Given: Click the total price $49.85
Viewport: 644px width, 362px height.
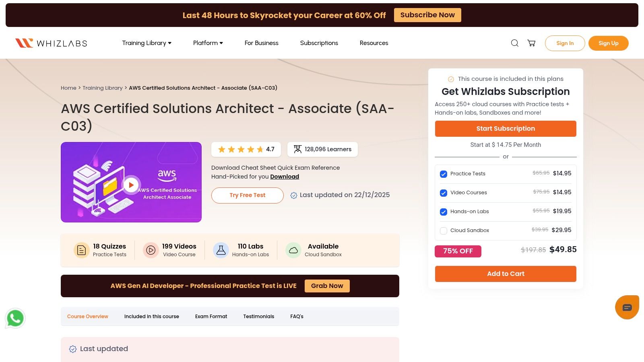Looking at the screenshot, I should coord(563,250).
